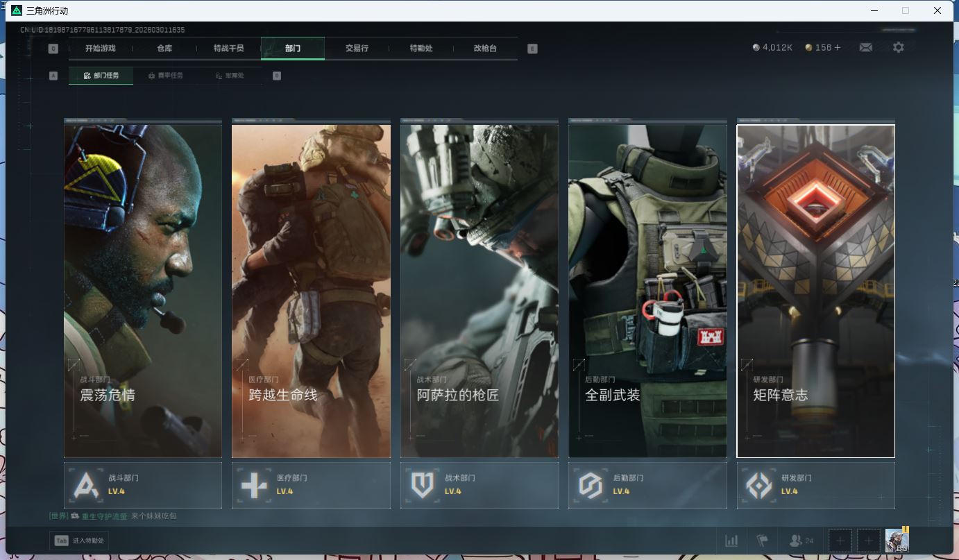The width and height of the screenshot is (959, 560).
Task: Select the 部门任务 sub-tab
Action: 101,76
